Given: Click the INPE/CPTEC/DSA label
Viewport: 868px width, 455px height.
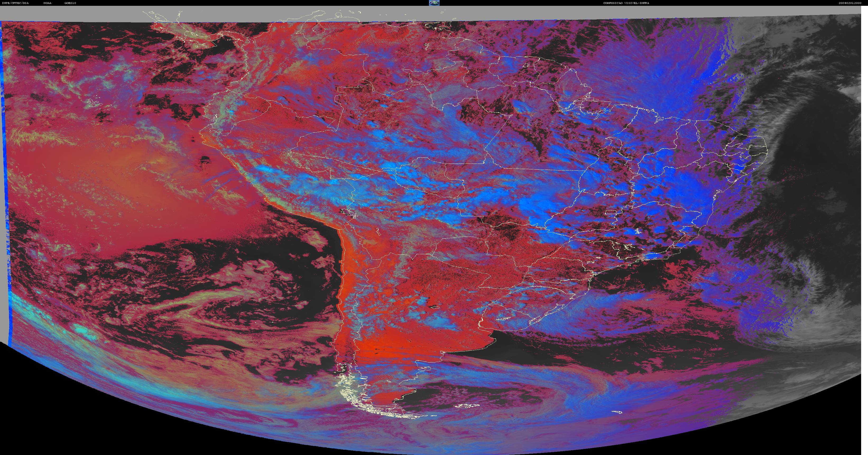Looking at the screenshot, I should tap(16, 3).
